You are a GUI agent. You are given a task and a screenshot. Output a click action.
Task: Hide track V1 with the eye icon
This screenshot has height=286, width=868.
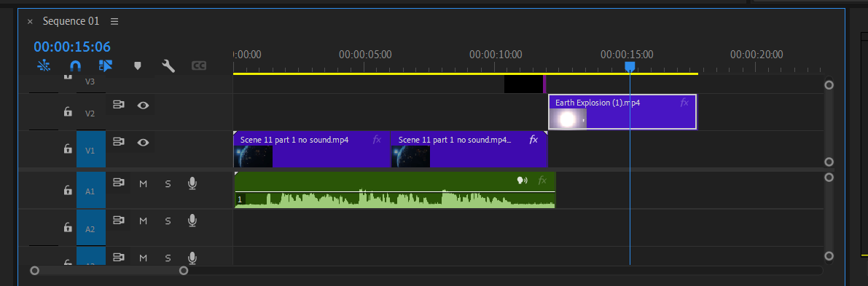pos(144,142)
